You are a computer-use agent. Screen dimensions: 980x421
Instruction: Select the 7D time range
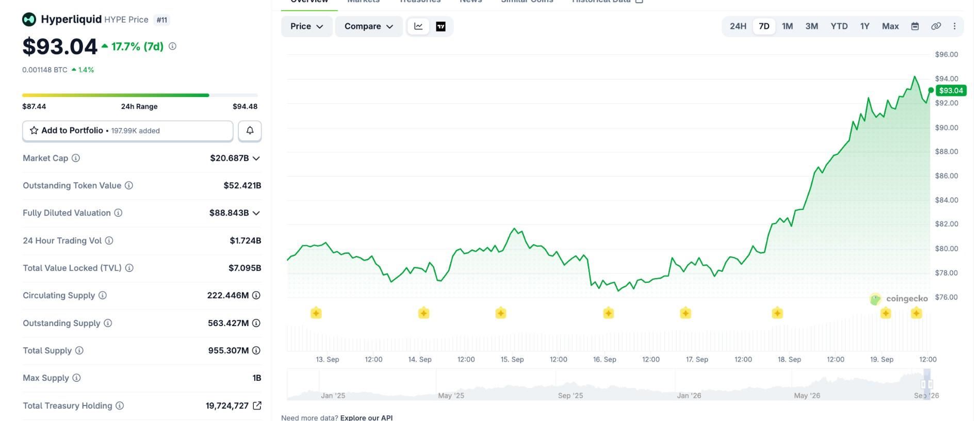tap(764, 26)
